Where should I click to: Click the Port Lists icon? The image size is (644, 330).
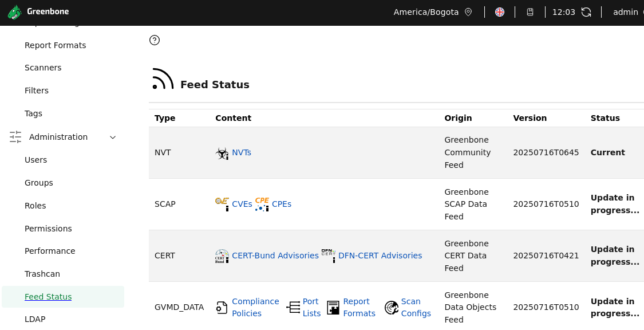(x=293, y=308)
